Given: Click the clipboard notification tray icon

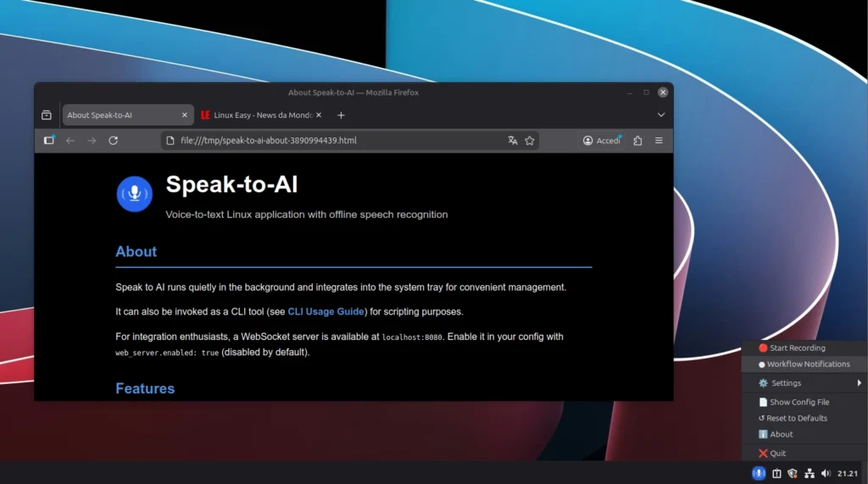Looking at the screenshot, I should tap(776, 474).
